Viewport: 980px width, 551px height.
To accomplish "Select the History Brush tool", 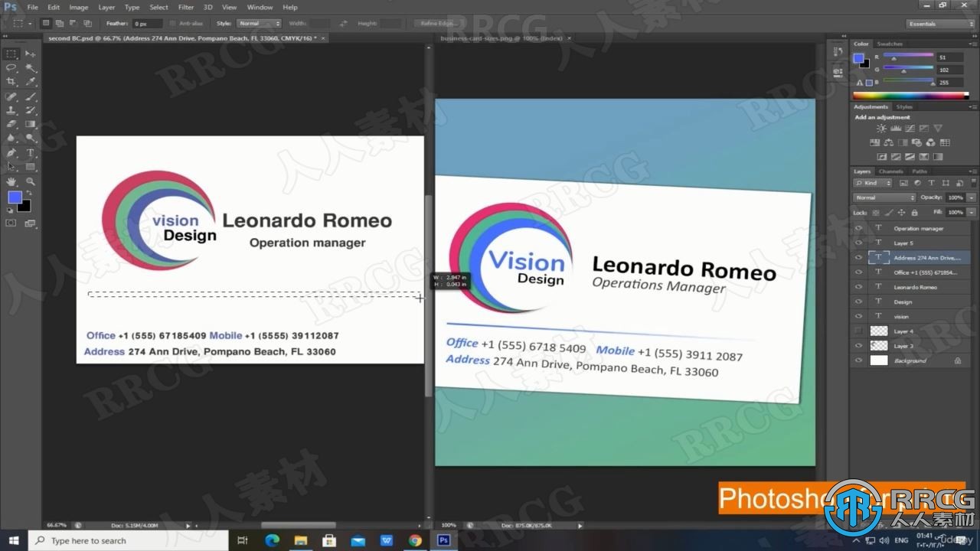I will pos(31,110).
